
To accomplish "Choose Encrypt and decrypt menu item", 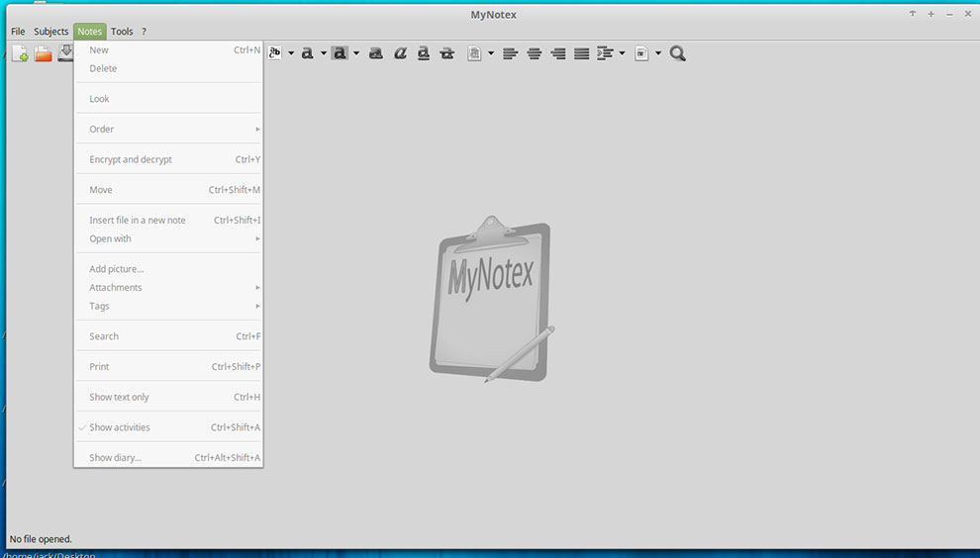I will pos(168,159).
